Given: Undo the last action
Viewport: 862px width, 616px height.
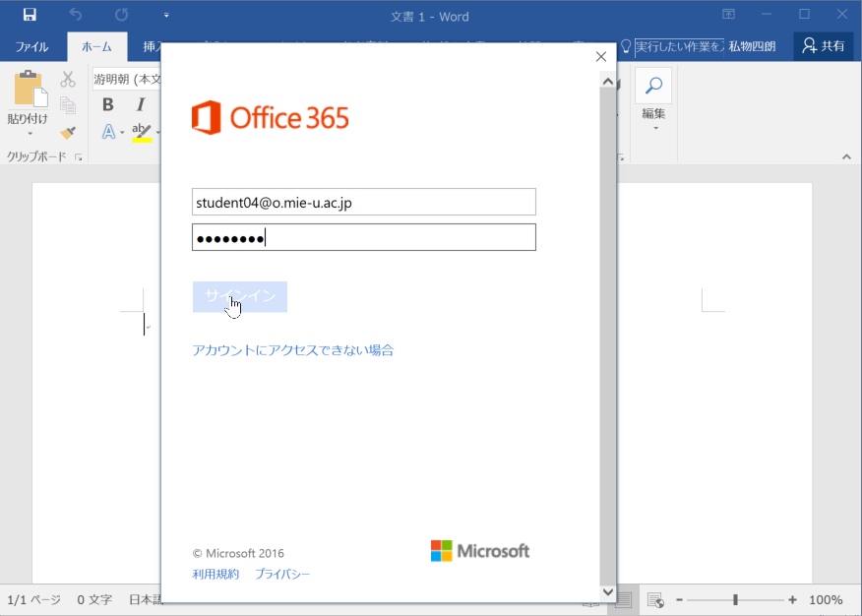Looking at the screenshot, I should [x=76, y=15].
